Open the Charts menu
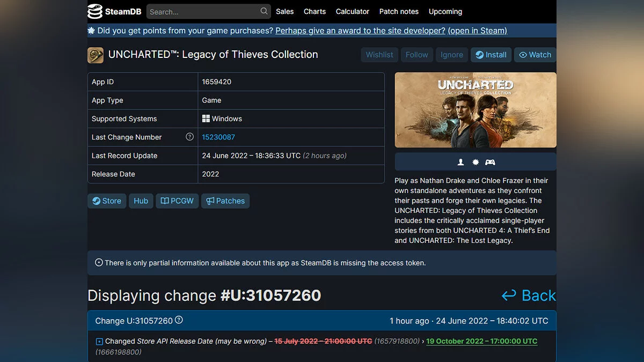 click(314, 11)
